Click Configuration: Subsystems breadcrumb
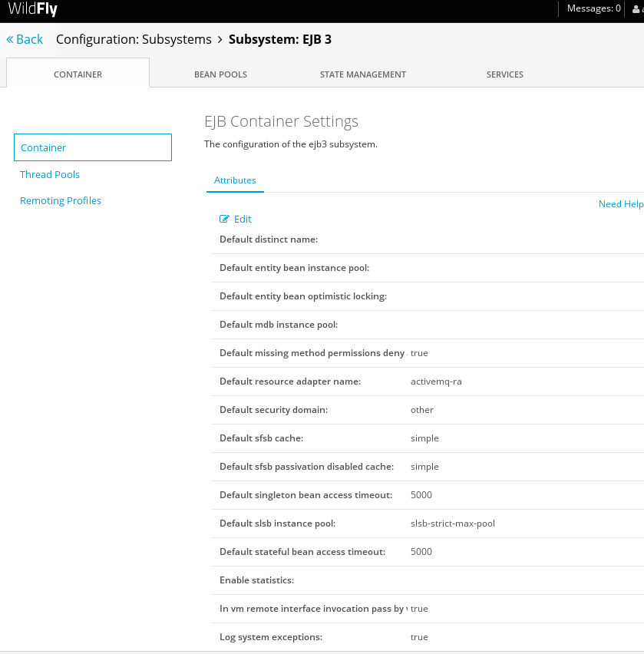The image size is (644, 654). (x=134, y=39)
